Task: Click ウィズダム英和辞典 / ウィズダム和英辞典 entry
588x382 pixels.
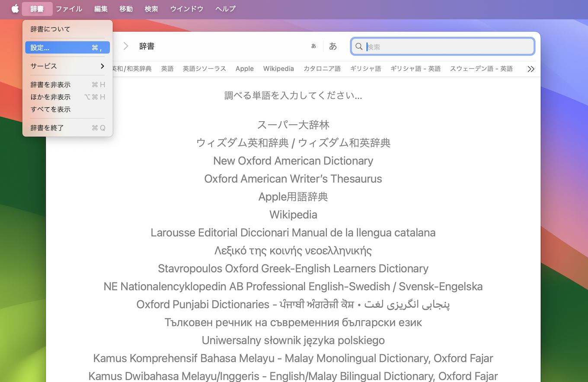Action: coord(293,143)
